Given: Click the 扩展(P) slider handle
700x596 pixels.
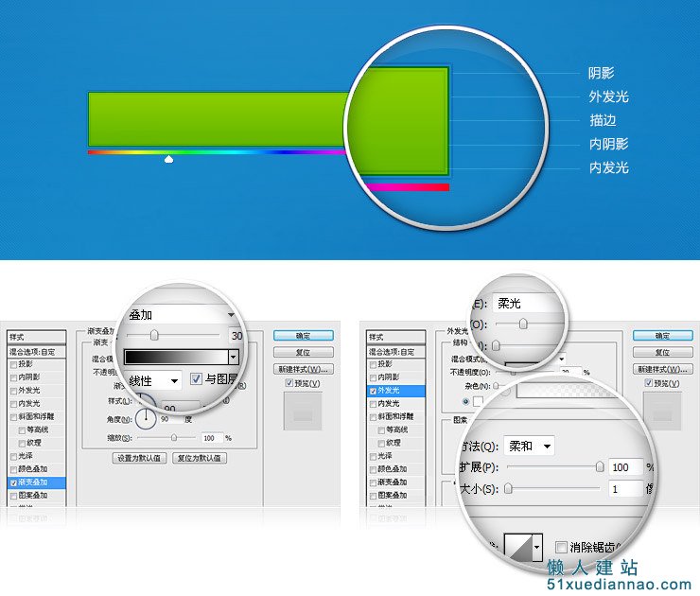Looking at the screenshot, I should click(600, 466).
